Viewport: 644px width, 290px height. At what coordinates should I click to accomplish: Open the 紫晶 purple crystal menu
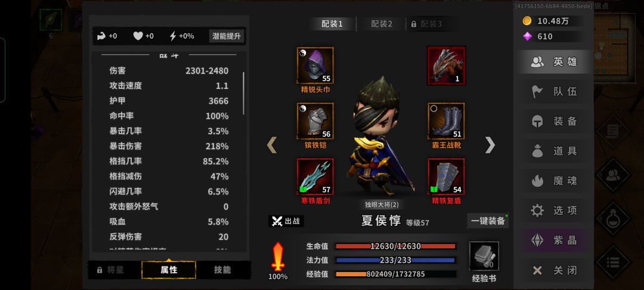tap(555, 240)
